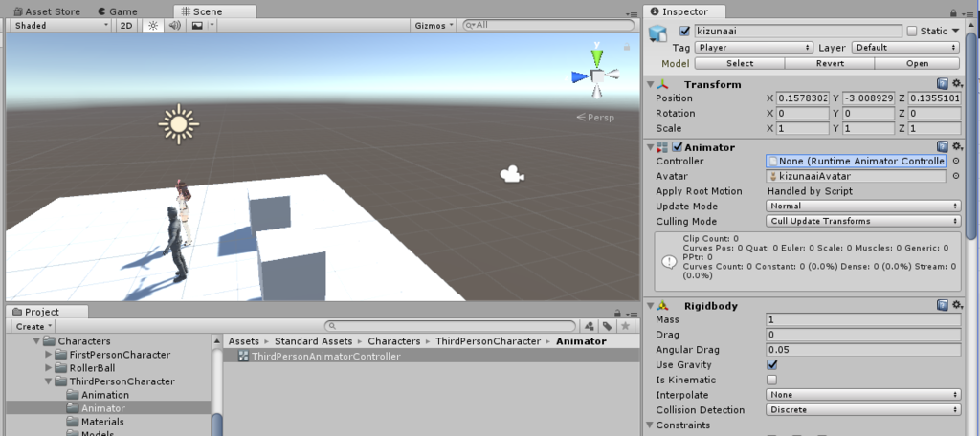The width and height of the screenshot is (980, 436).
Task: Open the Culling Mode dropdown
Action: 863,221
